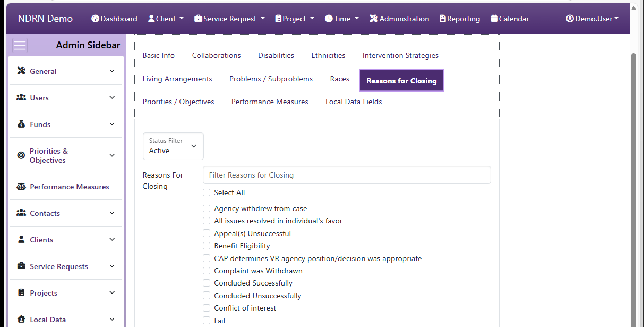Screen dimensions: 644x327
Task: Click the Funds money bag icon
Action: point(21,124)
